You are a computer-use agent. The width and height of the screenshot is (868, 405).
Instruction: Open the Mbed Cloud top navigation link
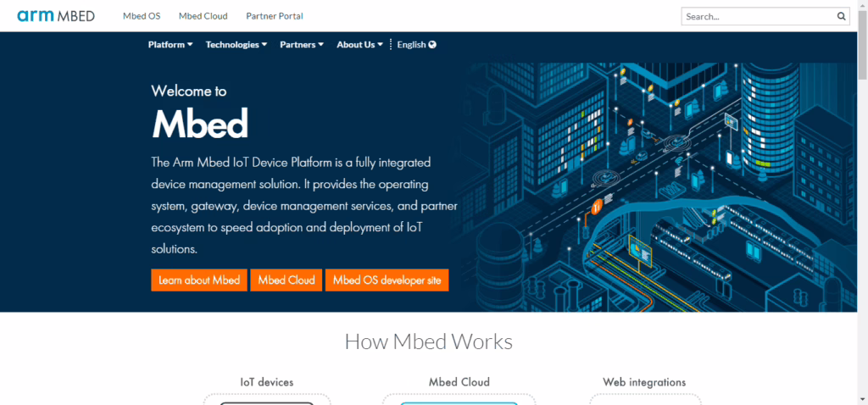(203, 16)
